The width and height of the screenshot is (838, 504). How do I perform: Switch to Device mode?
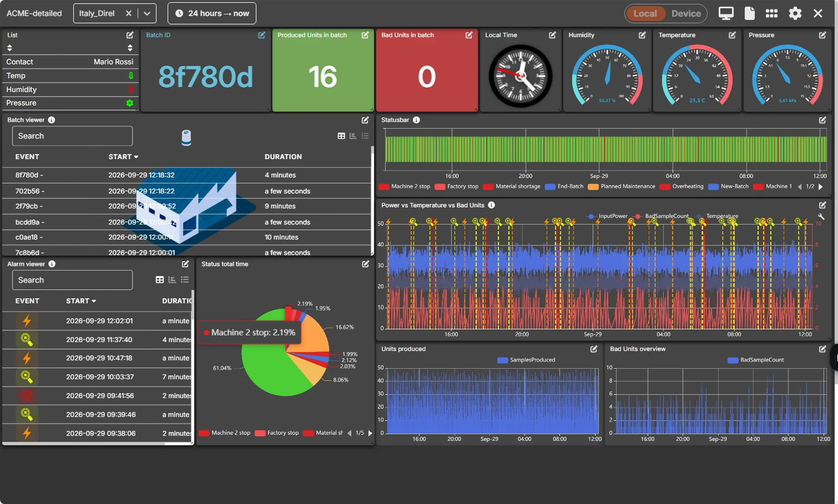pyautogui.click(x=686, y=13)
